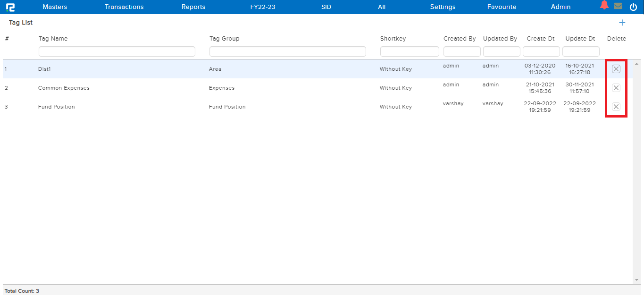Click the Shortkey filter box
Screen dimensions: 644x295
[x=409, y=51]
